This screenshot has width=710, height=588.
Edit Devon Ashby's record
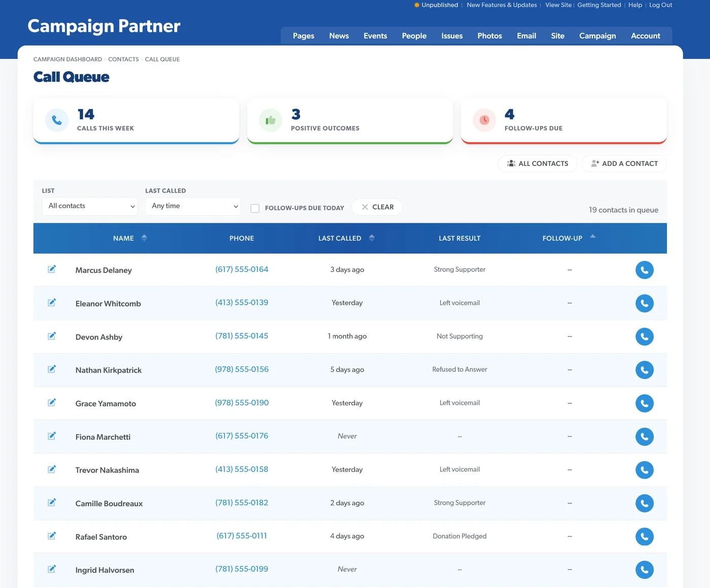tap(52, 336)
